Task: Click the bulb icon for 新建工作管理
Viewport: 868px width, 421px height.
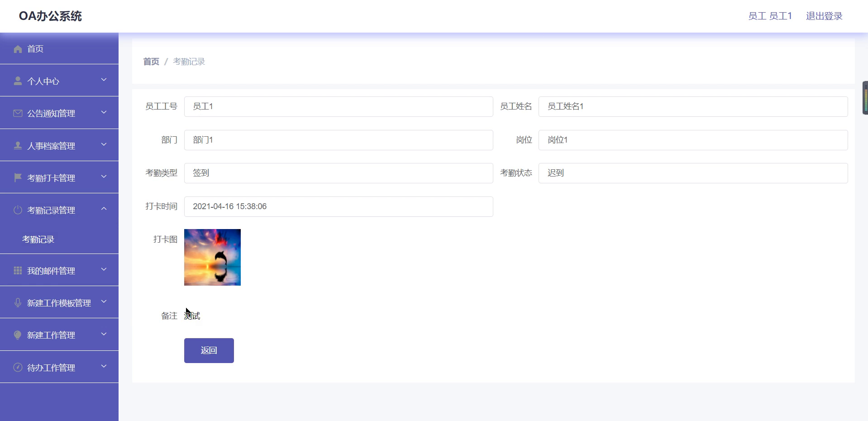Action: (x=18, y=335)
